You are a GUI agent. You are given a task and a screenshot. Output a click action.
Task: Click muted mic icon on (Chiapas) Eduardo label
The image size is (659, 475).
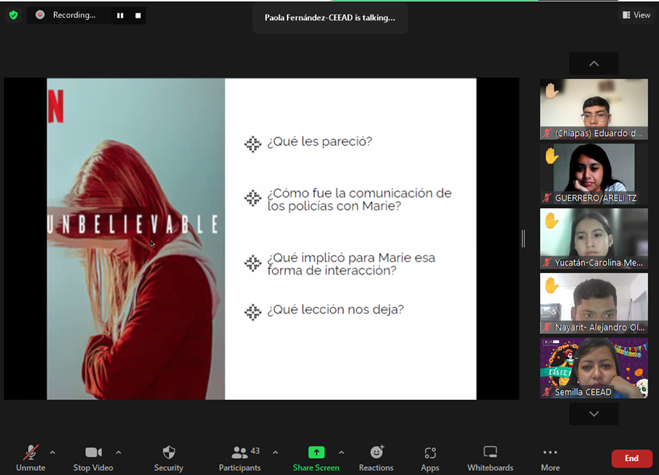[x=547, y=133]
